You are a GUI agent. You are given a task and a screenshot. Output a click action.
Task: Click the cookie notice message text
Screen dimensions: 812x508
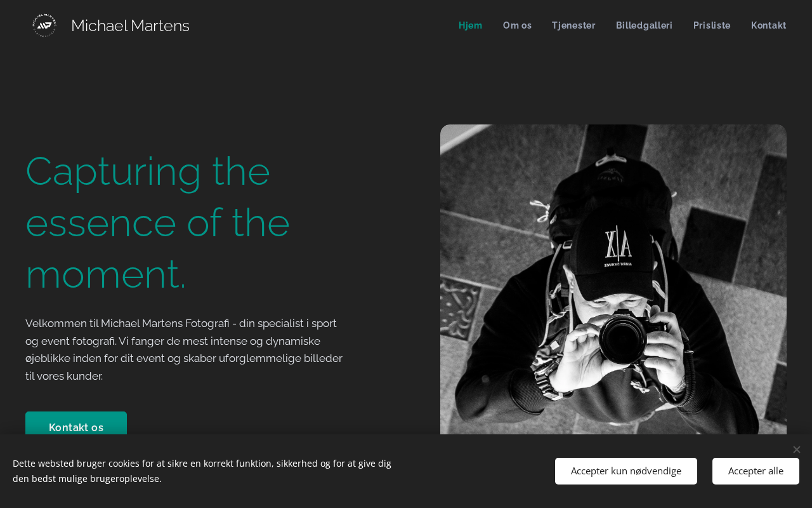tap(202, 471)
